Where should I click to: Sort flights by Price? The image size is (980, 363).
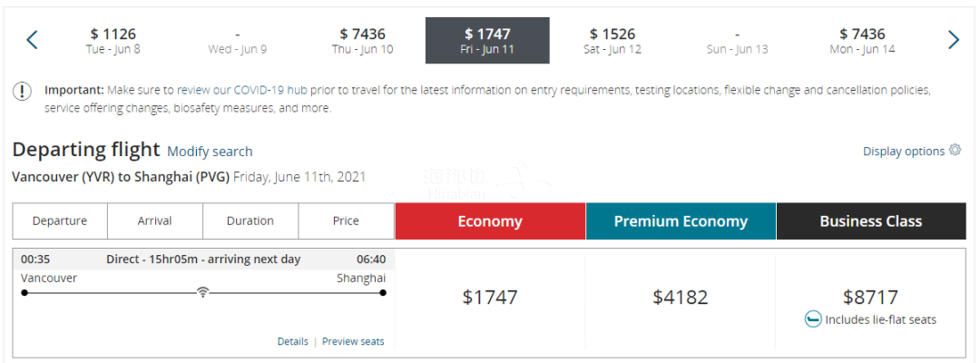(x=346, y=221)
